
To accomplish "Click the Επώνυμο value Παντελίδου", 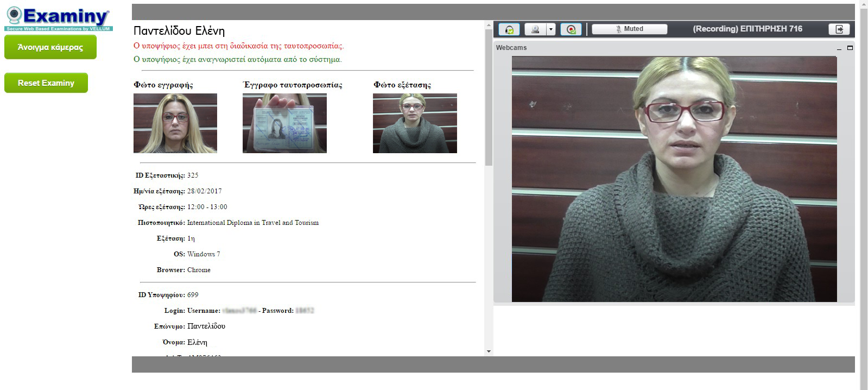I will 206,326.
